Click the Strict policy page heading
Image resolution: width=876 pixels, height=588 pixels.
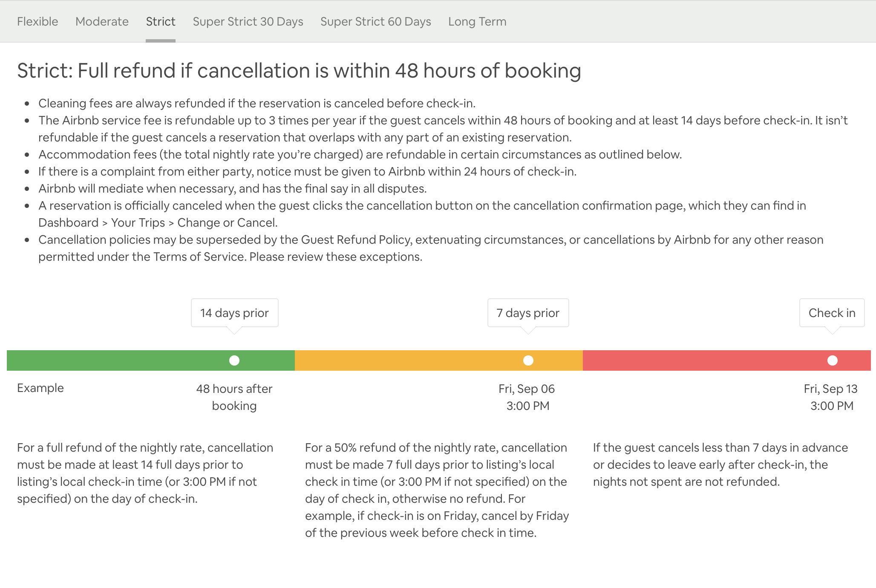tap(299, 71)
